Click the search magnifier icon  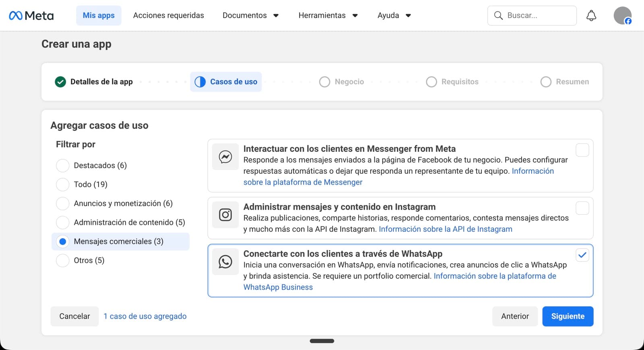498,16
